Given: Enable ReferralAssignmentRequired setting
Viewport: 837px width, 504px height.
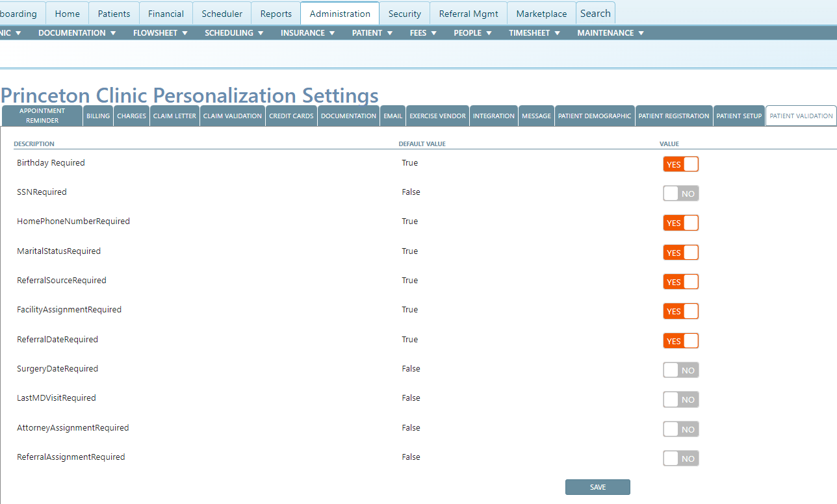Looking at the screenshot, I should point(680,458).
